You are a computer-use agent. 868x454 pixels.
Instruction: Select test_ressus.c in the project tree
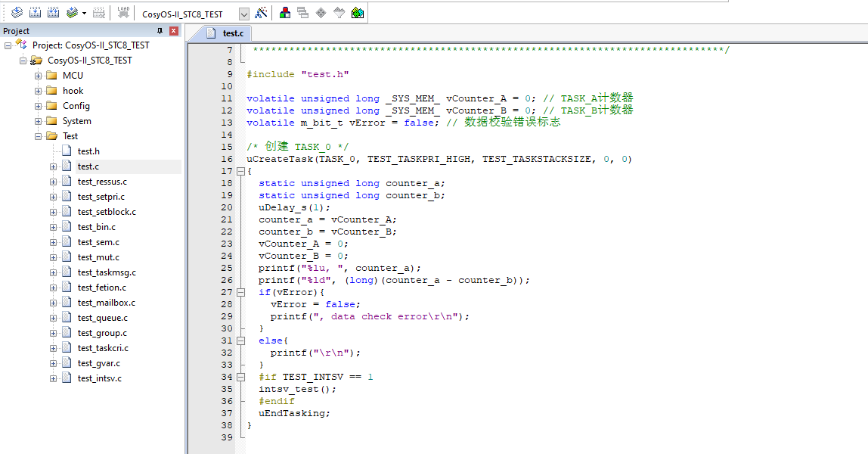point(102,182)
